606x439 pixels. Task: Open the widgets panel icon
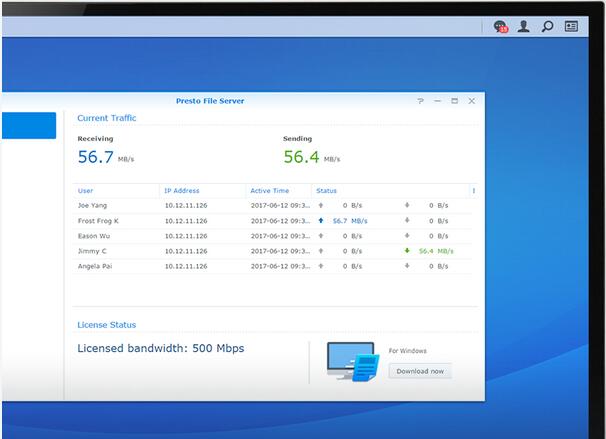[571, 26]
